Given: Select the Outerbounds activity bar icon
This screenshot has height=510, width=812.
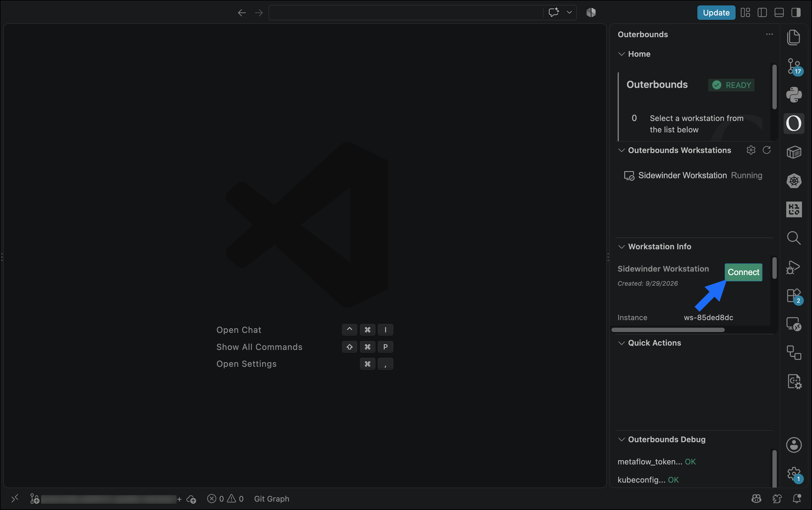Looking at the screenshot, I should tap(794, 123).
